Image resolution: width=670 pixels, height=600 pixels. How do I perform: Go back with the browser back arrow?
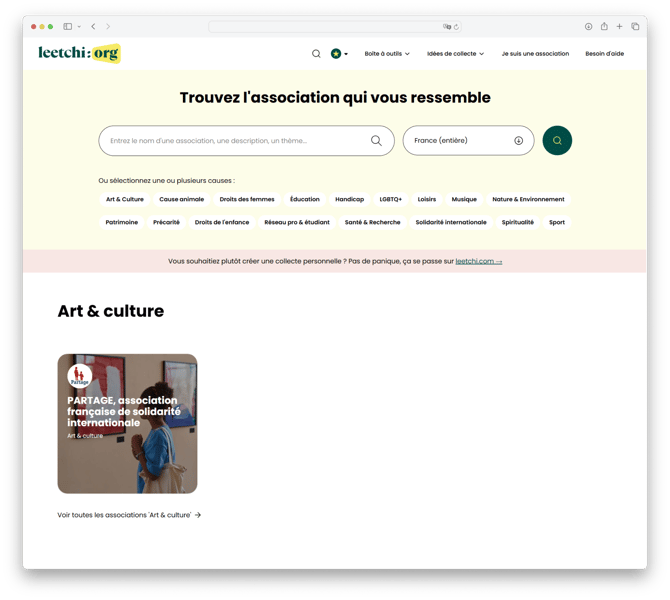[93, 26]
